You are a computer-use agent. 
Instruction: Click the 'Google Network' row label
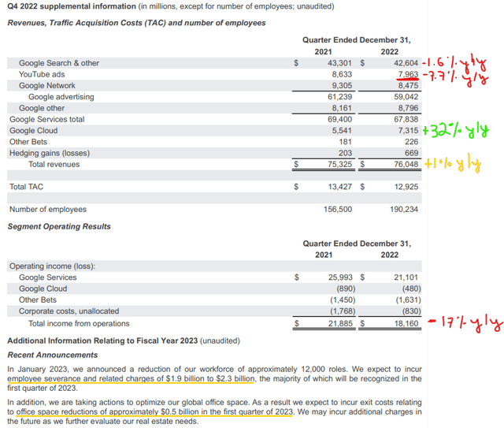coord(47,86)
